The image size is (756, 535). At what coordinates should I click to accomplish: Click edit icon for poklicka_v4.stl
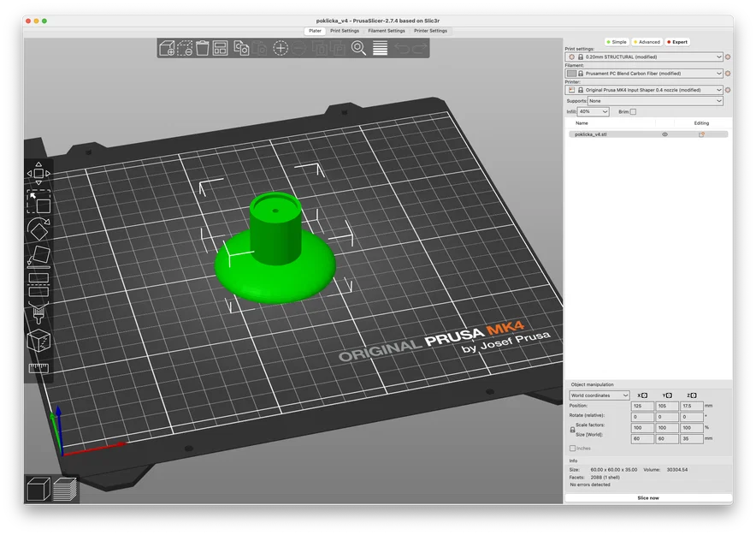tap(701, 134)
